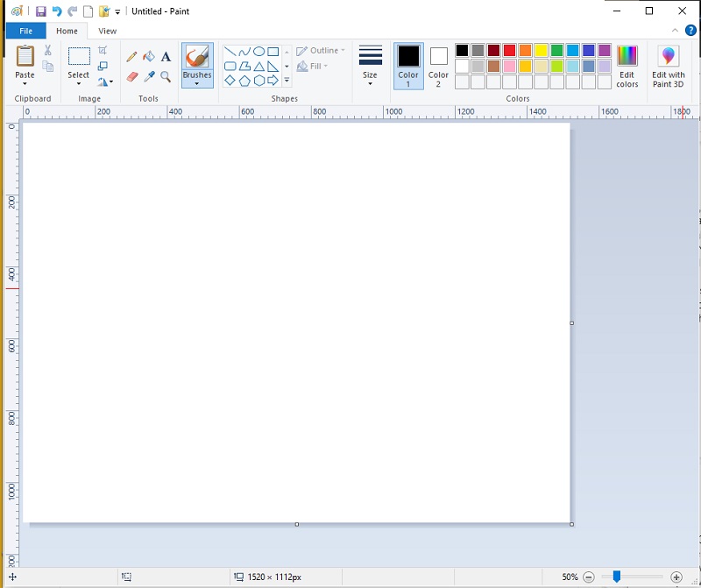Click Save in Quick Access toolbar
The width and height of the screenshot is (701, 588).
click(x=41, y=11)
